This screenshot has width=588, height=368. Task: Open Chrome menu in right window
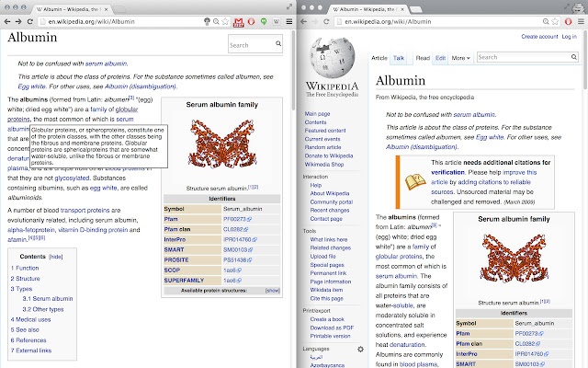click(x=581, y=22)
